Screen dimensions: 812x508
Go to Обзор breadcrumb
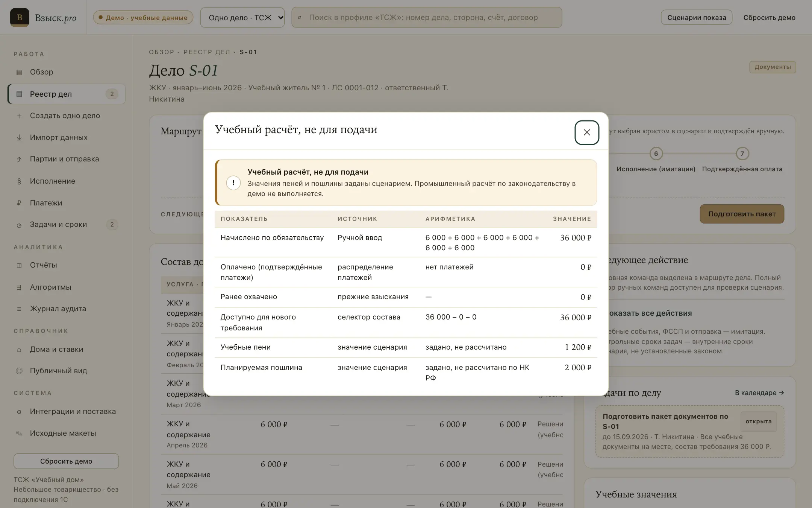[x=162, y=52]
